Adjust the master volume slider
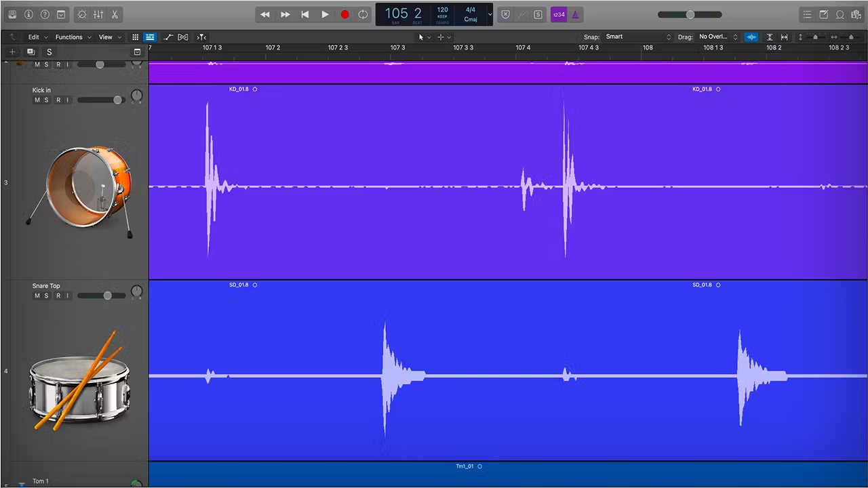Screen dimensions: 868x488 pos(690,14)
